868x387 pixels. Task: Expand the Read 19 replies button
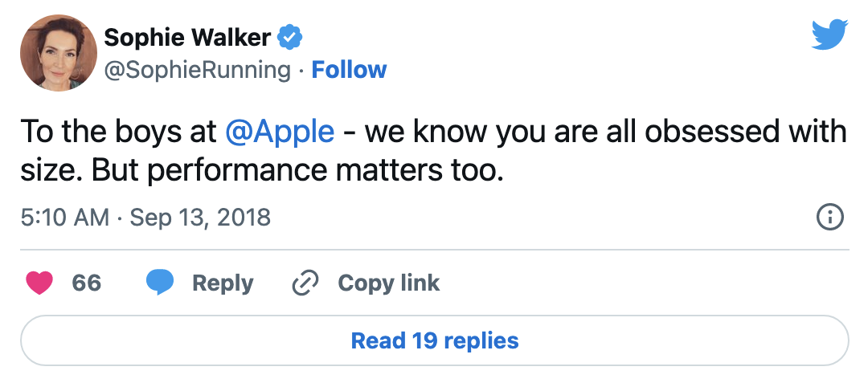434,340
